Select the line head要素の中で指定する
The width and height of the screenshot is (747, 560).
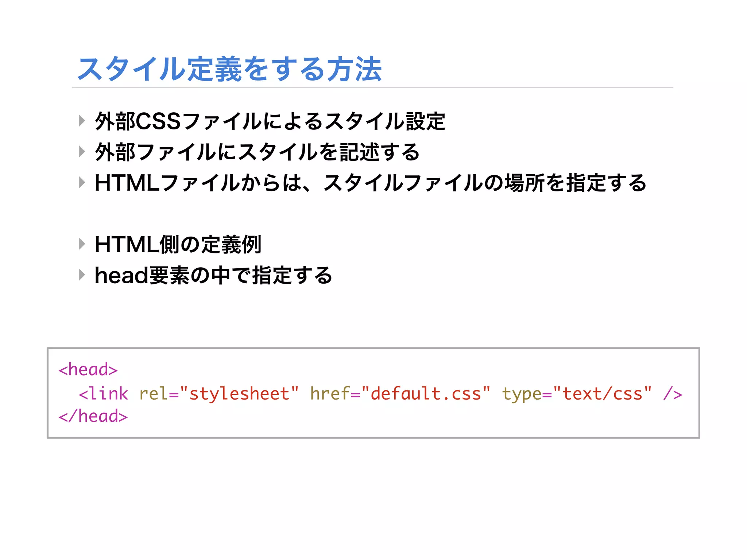click(x=213, y=275)
